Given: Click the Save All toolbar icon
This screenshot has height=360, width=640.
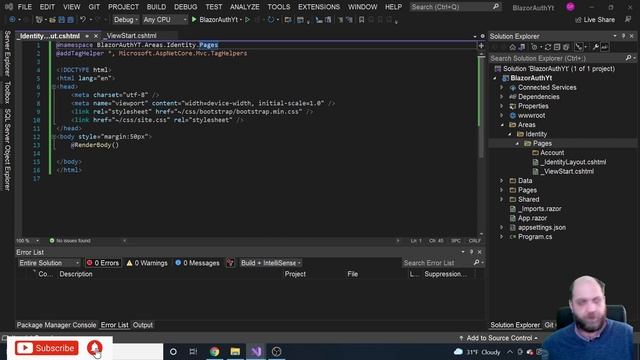Looking at the screenshot, I should click(x=71, y=19).
